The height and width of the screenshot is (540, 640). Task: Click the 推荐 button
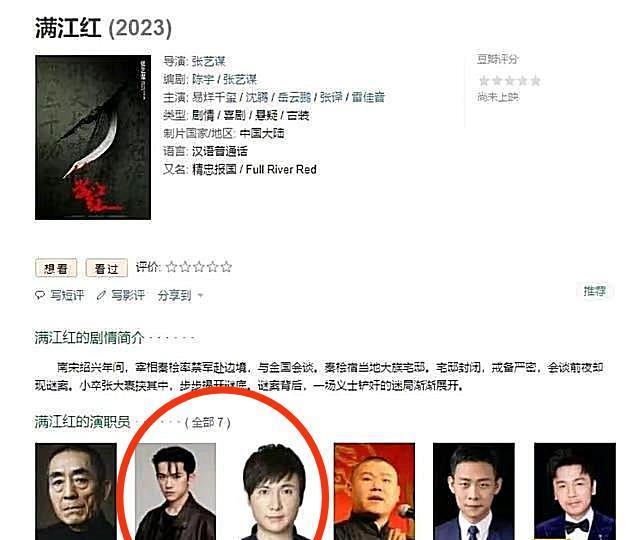pos(595,291)
